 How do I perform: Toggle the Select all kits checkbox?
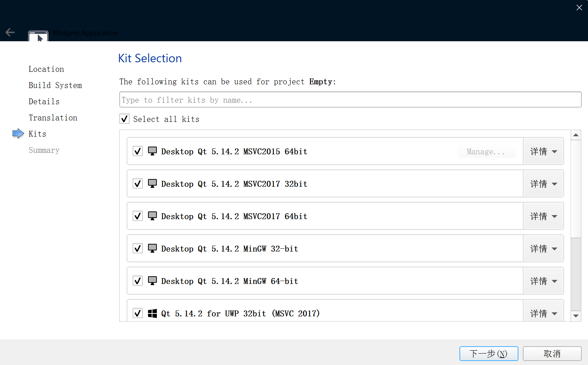[124, 119]
